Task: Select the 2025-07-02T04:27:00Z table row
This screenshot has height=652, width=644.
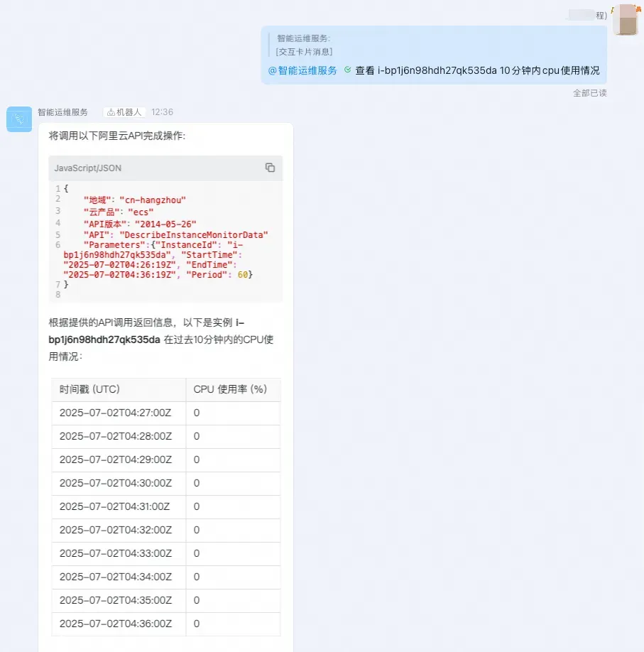Action: pyautogui.click(x=166, y=413)
